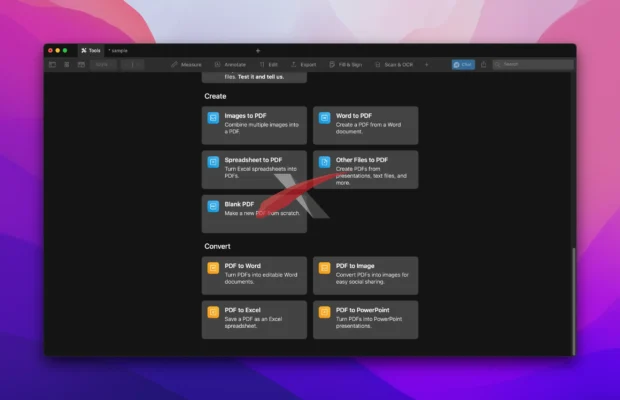620x400 pixels.
Task: Click the page number field
Action: click(x=132, y=64)
